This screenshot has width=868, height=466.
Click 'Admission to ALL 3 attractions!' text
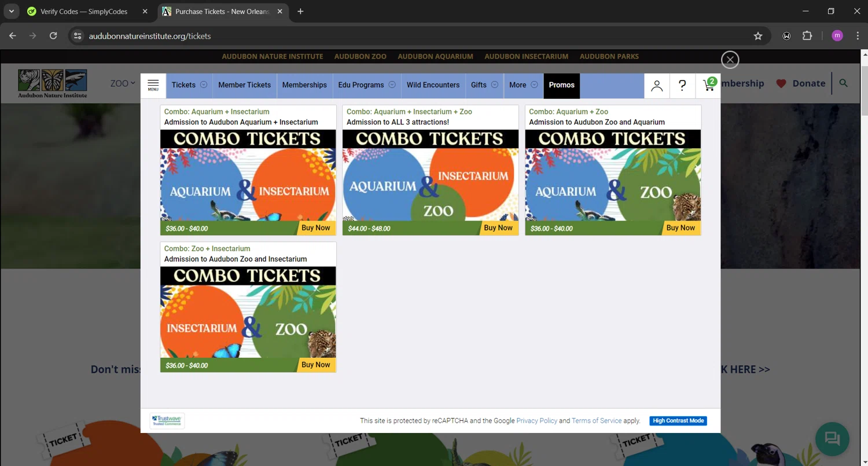point(398,122)
